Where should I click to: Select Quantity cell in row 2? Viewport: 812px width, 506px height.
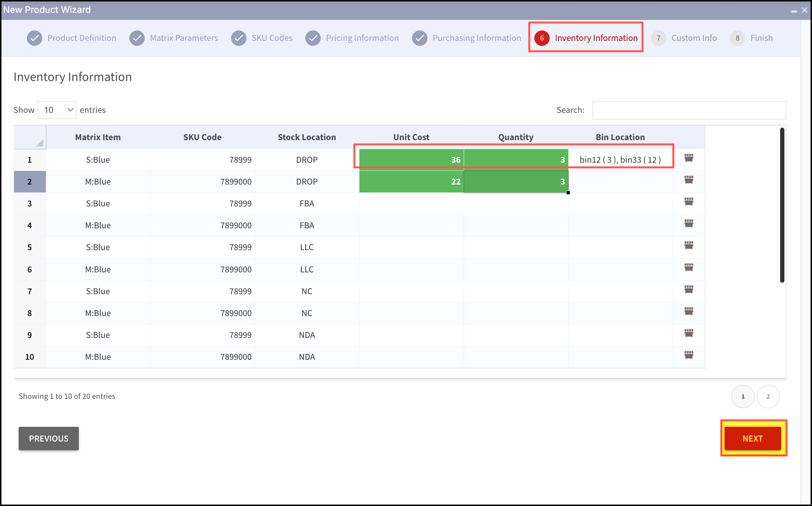[x=516, y=182]
